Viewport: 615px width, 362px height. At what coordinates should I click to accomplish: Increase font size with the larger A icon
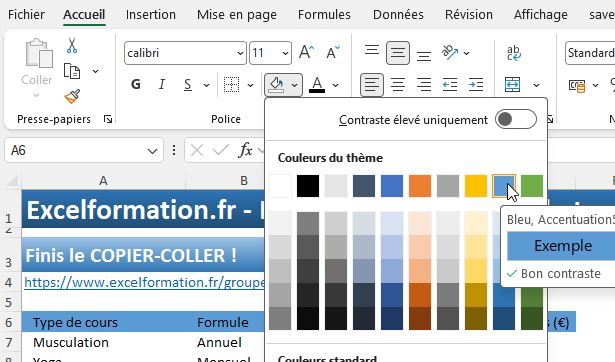(306, 52)
